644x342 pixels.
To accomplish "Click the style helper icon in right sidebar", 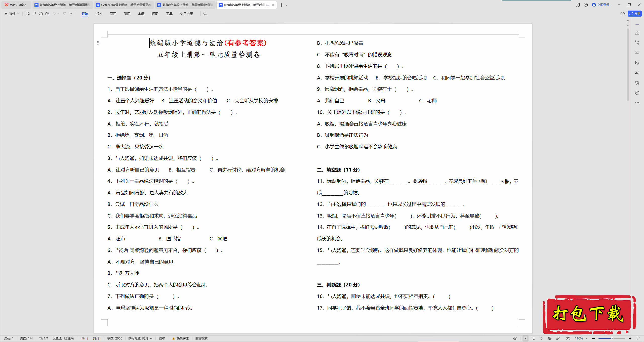I will tap(637, 83).
